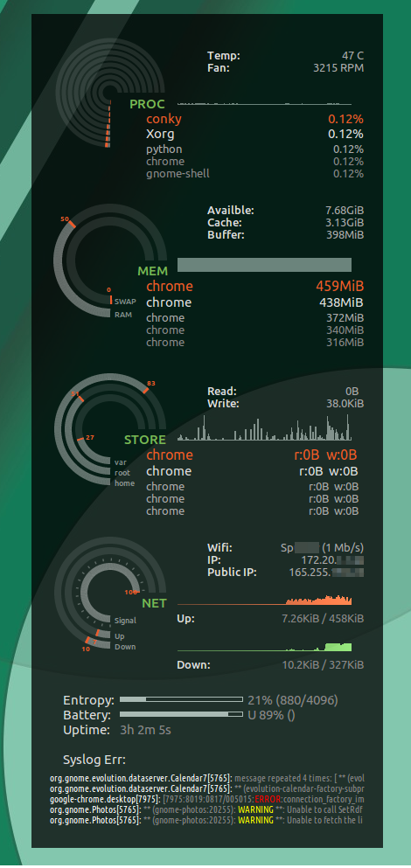The width and height of the screenshot is (411, 868).
Task: Click the orange upload speed graph
Action: (264, 600)
